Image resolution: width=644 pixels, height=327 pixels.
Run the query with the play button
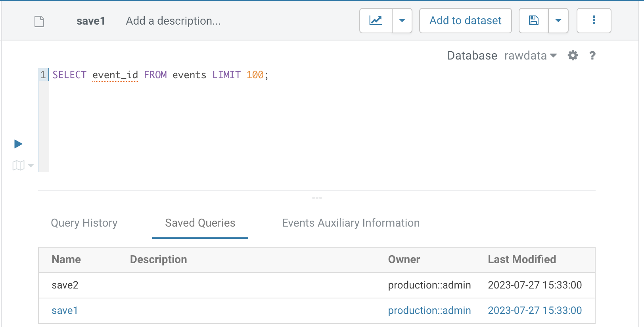click(x=18, y=144)
